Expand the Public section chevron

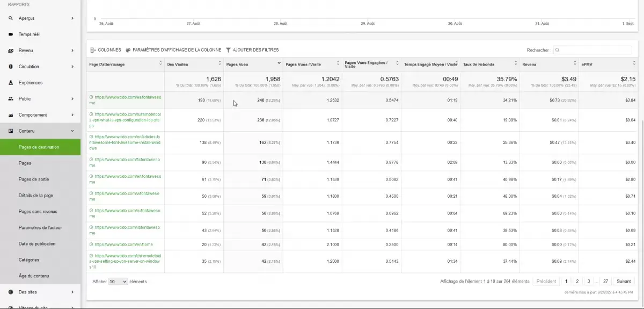(72, 99)
